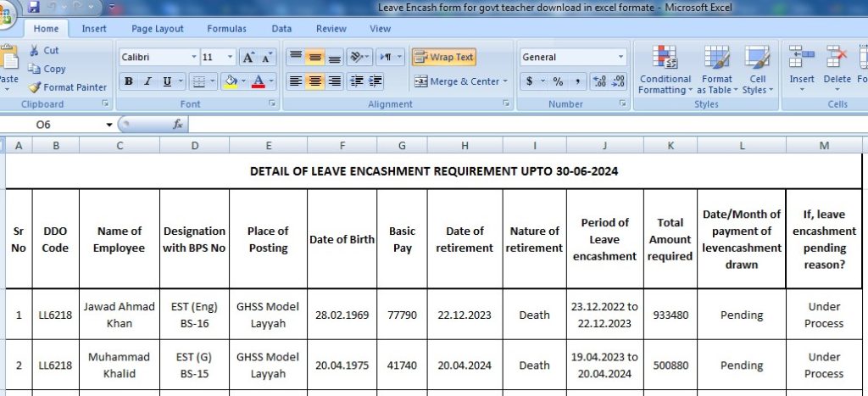Click the Cut scissors icon

coord(34,51)
